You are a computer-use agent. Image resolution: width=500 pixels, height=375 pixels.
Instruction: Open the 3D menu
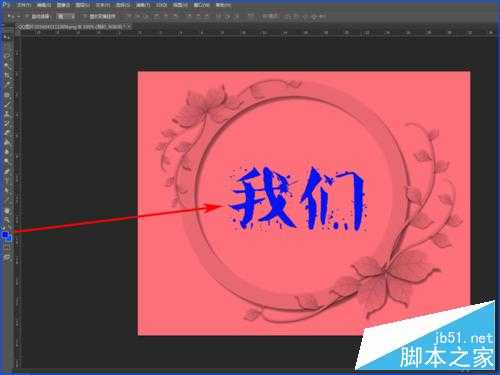161,5
